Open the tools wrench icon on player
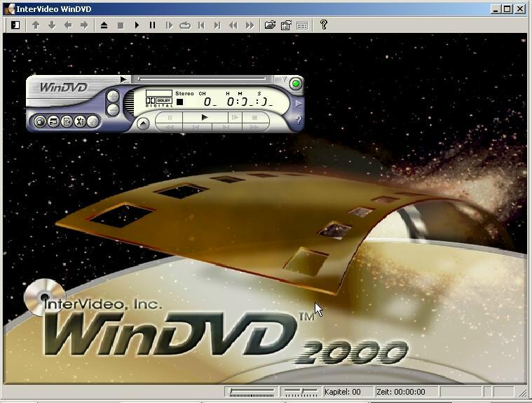532x403 pixels. 80,121
